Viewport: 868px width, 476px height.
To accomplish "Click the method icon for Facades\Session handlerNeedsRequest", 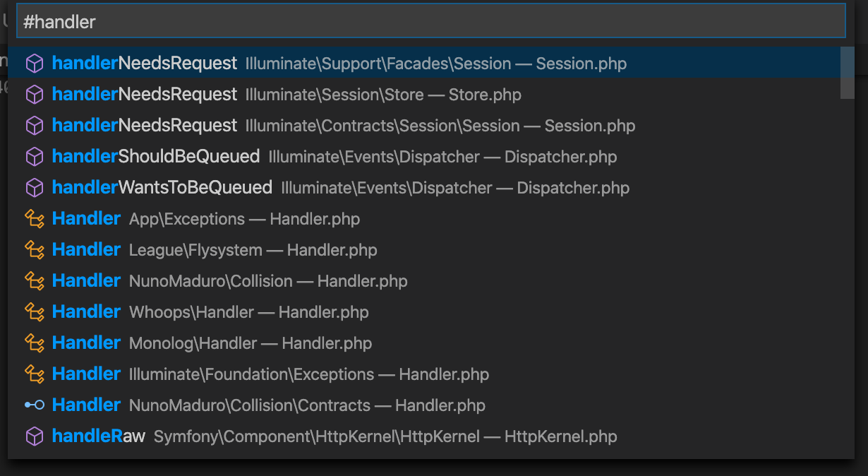I will coord(35,64).
